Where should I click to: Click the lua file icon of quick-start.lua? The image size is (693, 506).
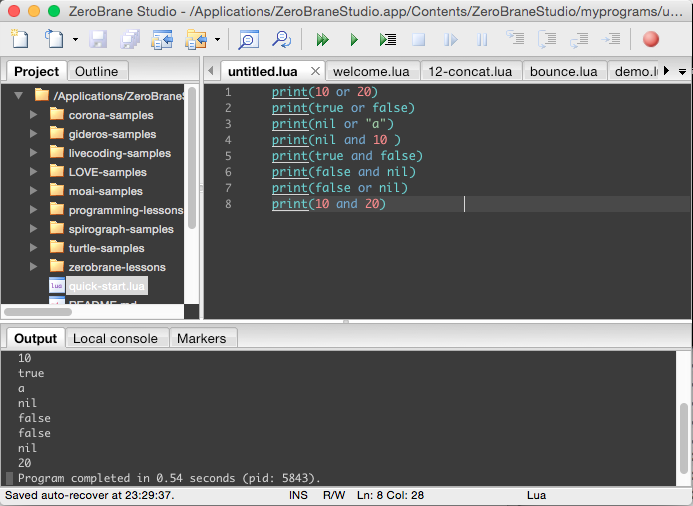pyautogui.click(x=57, y=286)
